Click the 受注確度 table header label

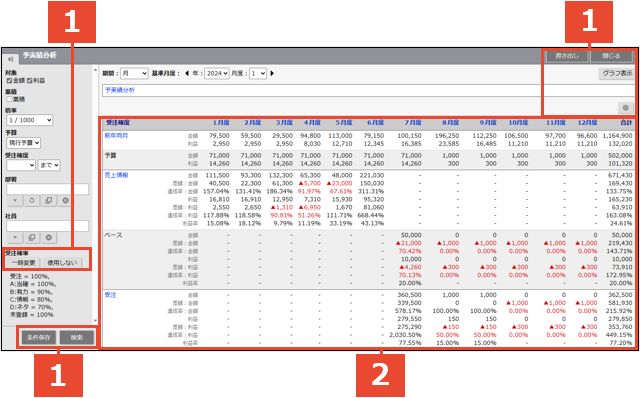coord(118,122)
